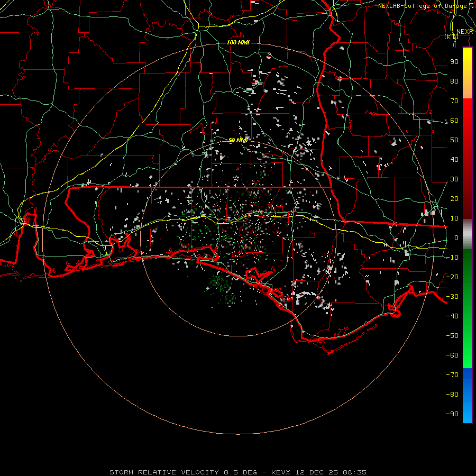Viewport: 476px width, 476px height.
Task: Click the blue segment of the color bar
Action: [x=467, y=396]
